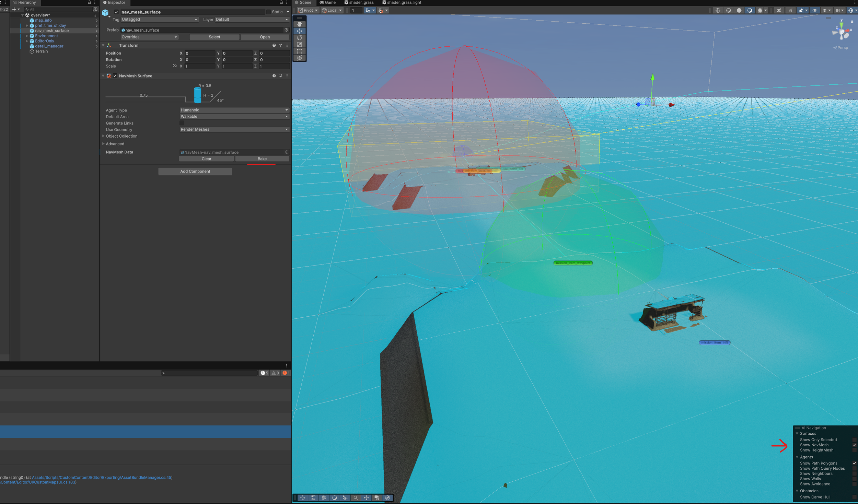Toggle the Static checkbox for nav_mesh_surface

click(x=268, y=12)
